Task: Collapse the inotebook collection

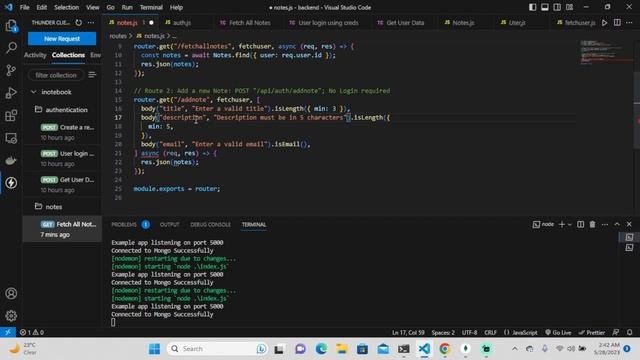Action: [34, 92]
